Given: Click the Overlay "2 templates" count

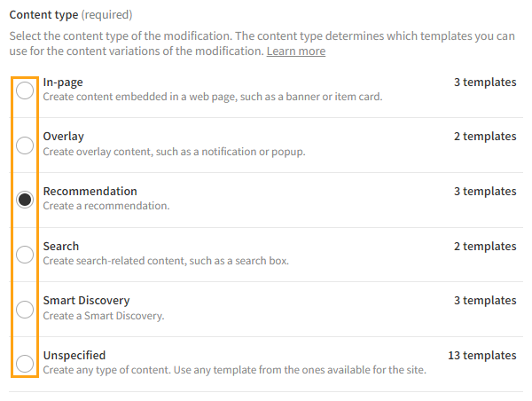Looking at the screenshot, I should coord(484,137).
